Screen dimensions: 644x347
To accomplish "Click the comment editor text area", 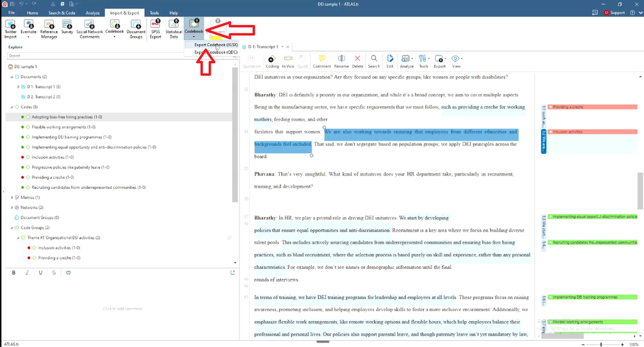I will 123,309.
